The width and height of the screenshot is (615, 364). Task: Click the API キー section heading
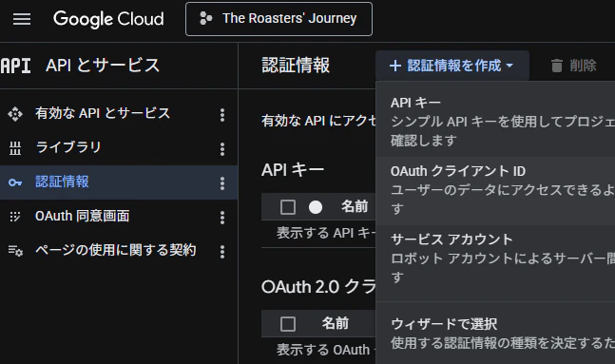(x=293, y=170)
